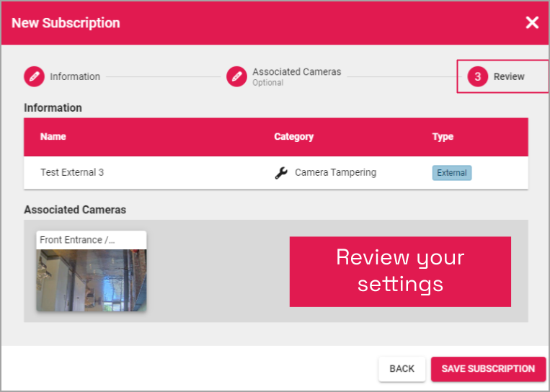Click the Name column header
Image resolution: width=550 pixels, height=392 pixels.
[53, 137]
